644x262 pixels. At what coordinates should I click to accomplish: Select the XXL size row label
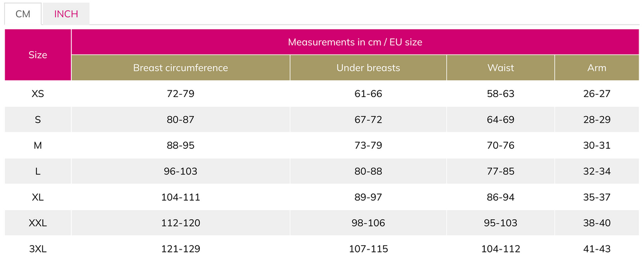point(38,223)
